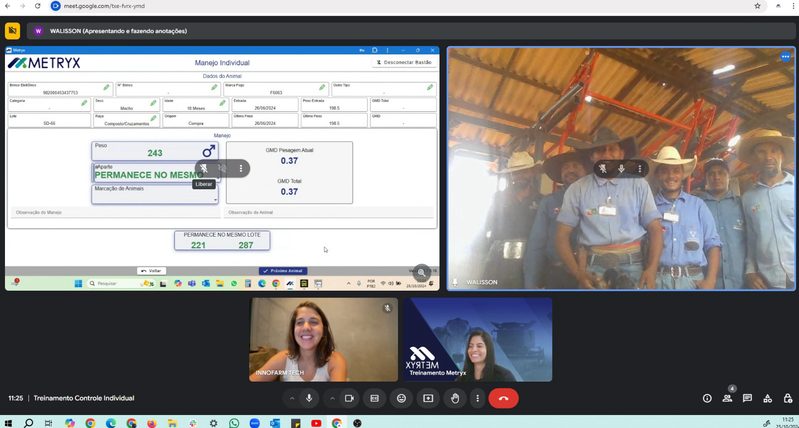Edit Marca Fogo field pencil icon
Screen dimensions: 799x428
tap(322, 87)
